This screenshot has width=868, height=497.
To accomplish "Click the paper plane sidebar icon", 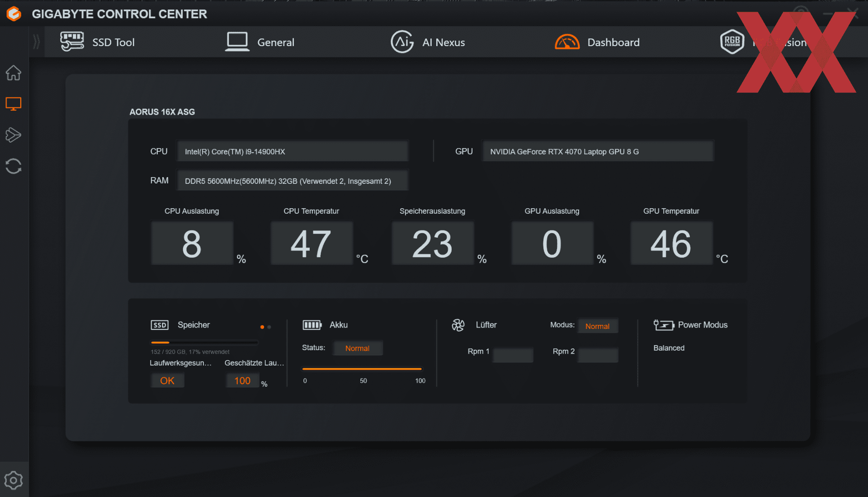I will click(x=14, y=135).
